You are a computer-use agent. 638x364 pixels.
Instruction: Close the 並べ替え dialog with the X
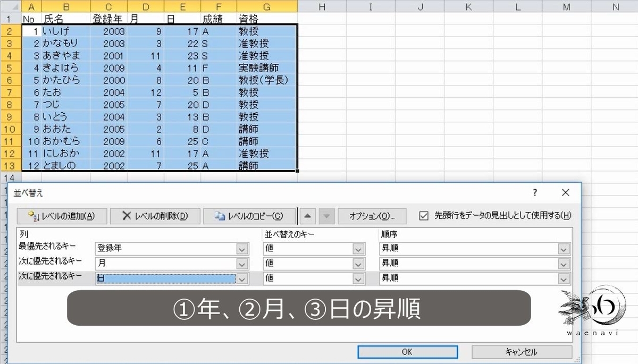(x=566, y=192)
